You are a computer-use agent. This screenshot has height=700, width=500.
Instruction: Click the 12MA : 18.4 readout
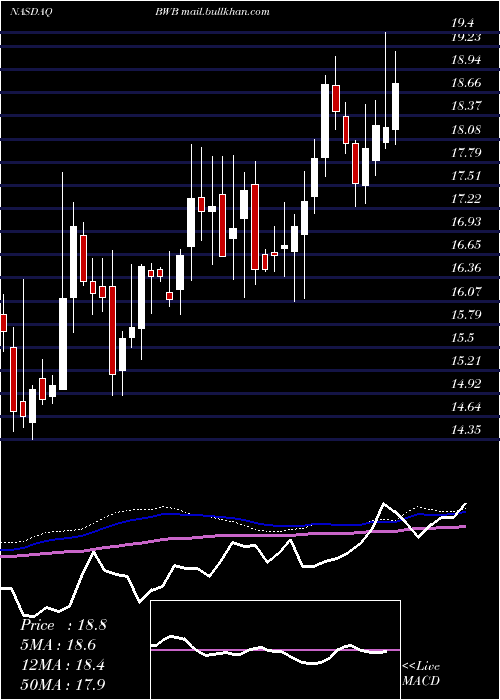tap(63, 664)
